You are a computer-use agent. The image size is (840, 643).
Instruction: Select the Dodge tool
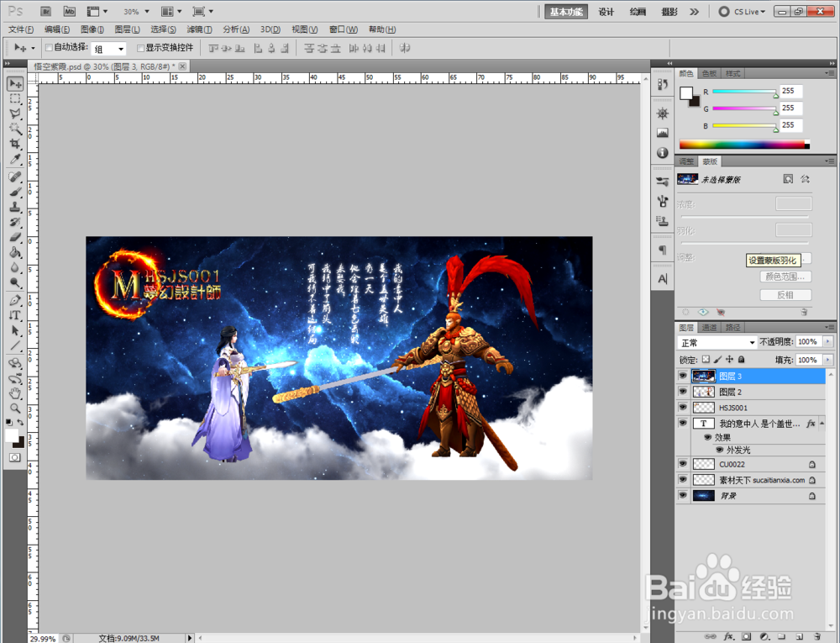(15, 282)
